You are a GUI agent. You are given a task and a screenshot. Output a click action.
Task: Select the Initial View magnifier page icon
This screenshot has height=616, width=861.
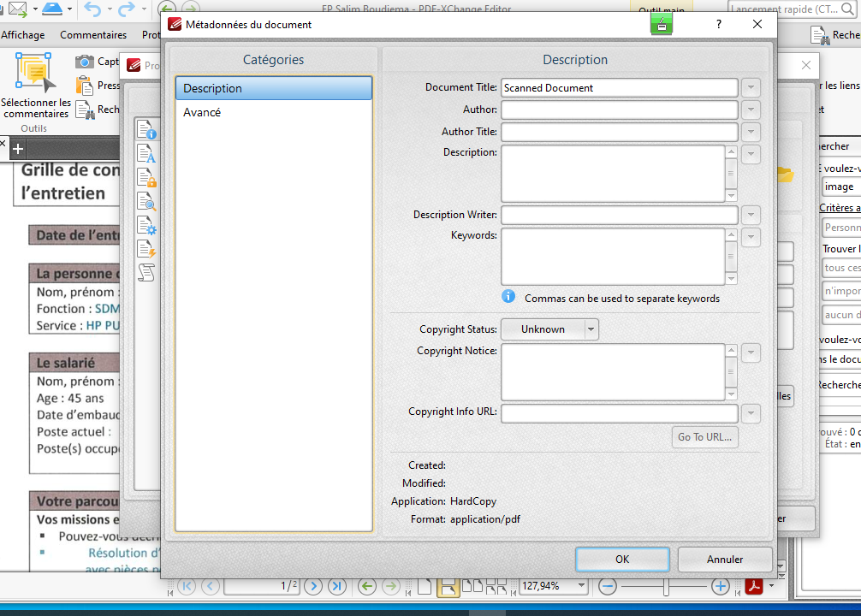[147, 202]
